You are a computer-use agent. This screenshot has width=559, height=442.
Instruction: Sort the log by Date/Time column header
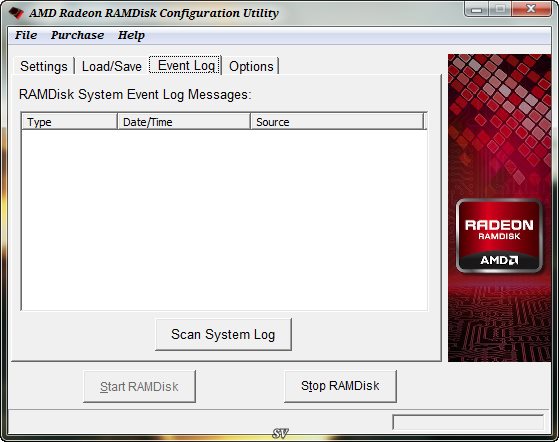(x=184, y=122)
